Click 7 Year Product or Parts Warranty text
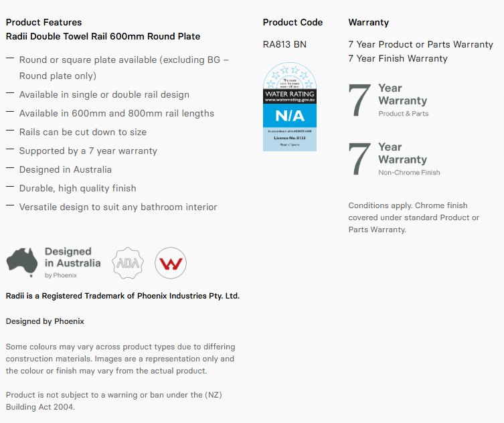This screenshot has height=423, width=504. [420, 44]
